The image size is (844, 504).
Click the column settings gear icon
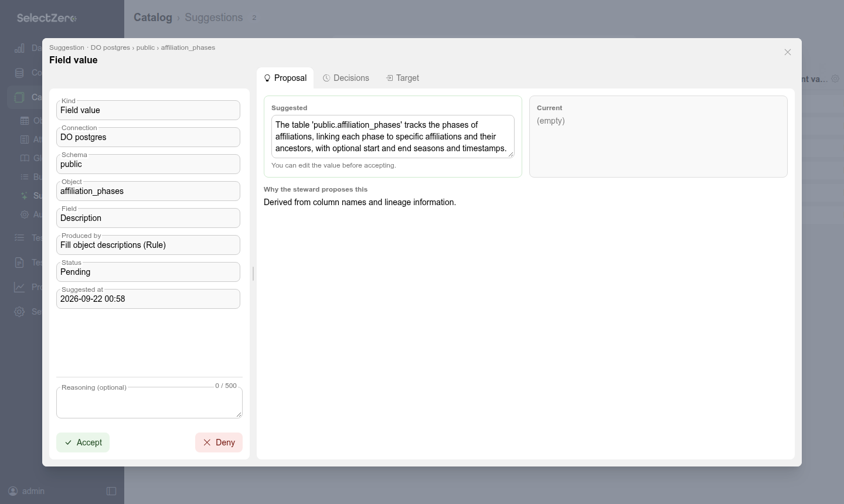[x=835, y=79]
